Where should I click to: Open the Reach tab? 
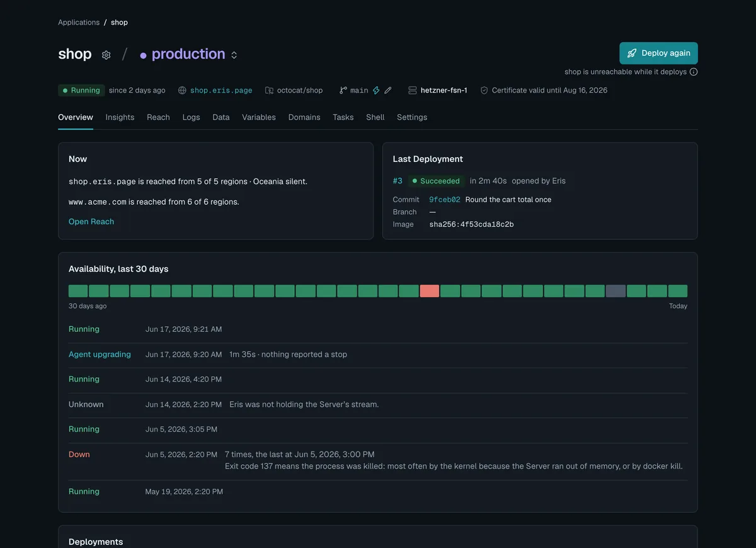click(x=158, y=117)
